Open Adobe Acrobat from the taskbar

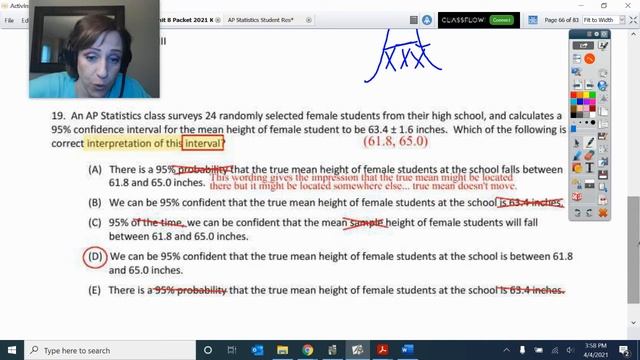[382, 350]
